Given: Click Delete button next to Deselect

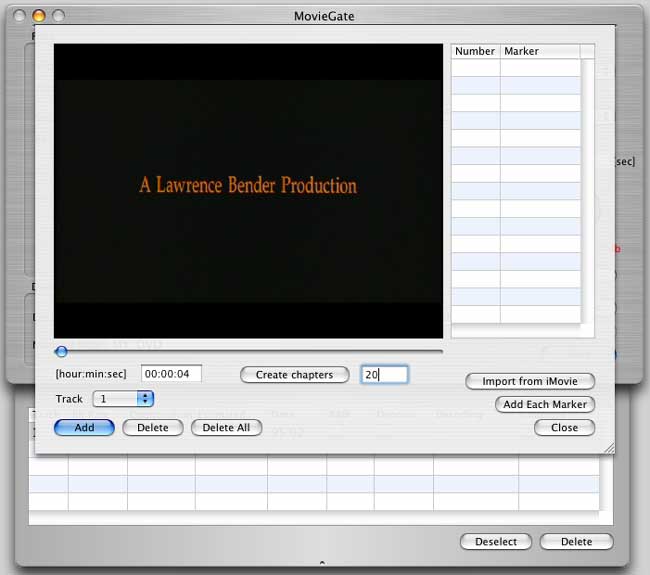Looking at the screenshot, I should coord(576,541).
